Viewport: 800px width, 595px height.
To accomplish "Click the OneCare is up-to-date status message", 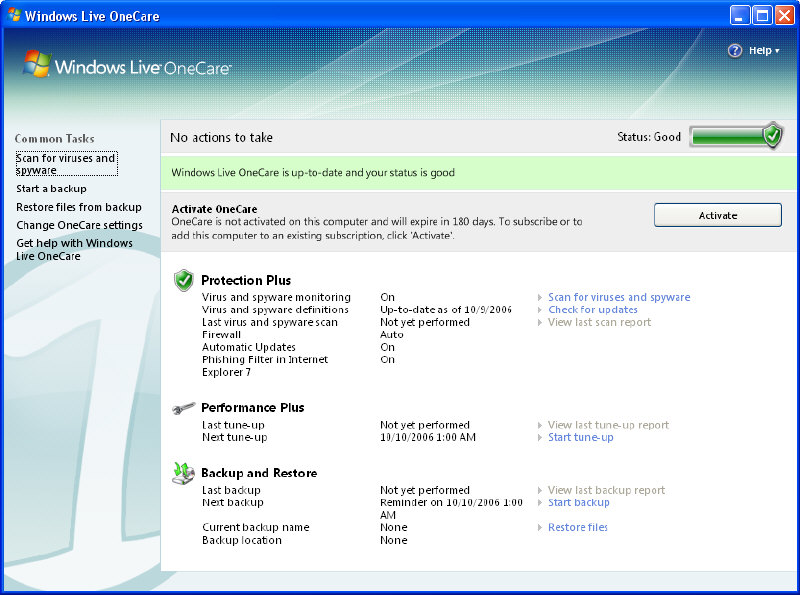I will click(x=313, y=172).
